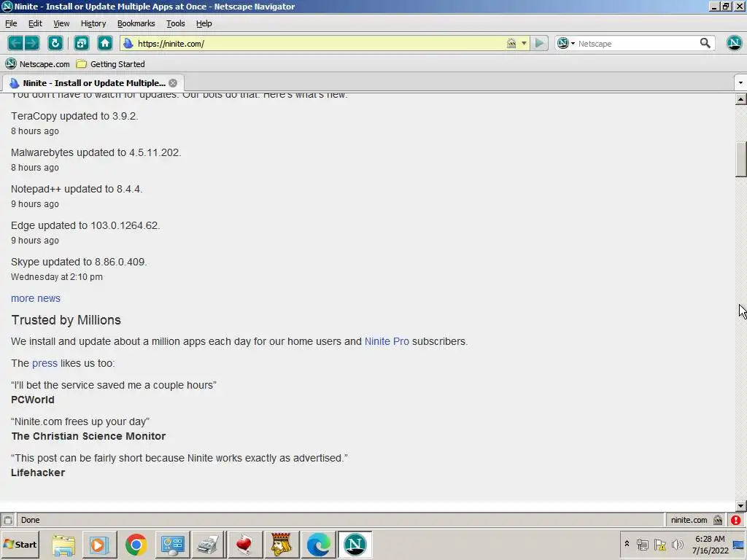
Task: Select the Ninite browser tab
Action: pos(93,83)
